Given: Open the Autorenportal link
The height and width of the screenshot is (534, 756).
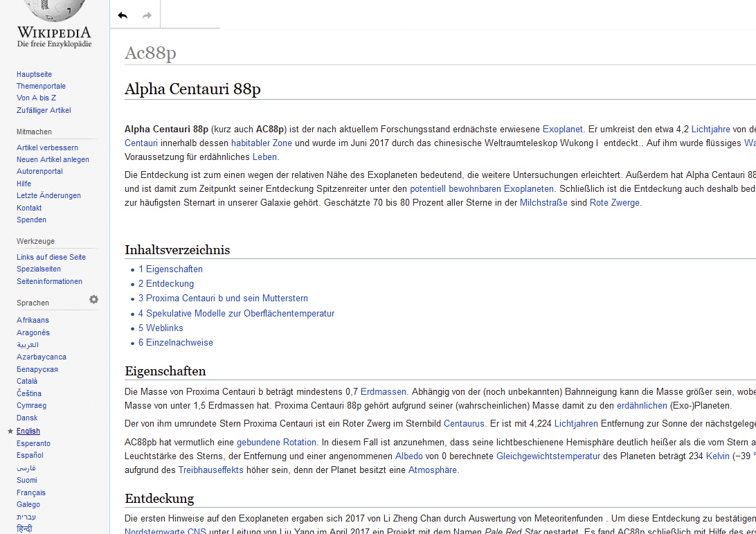Looking at the screenshot, I should click(x=39, y=171).
